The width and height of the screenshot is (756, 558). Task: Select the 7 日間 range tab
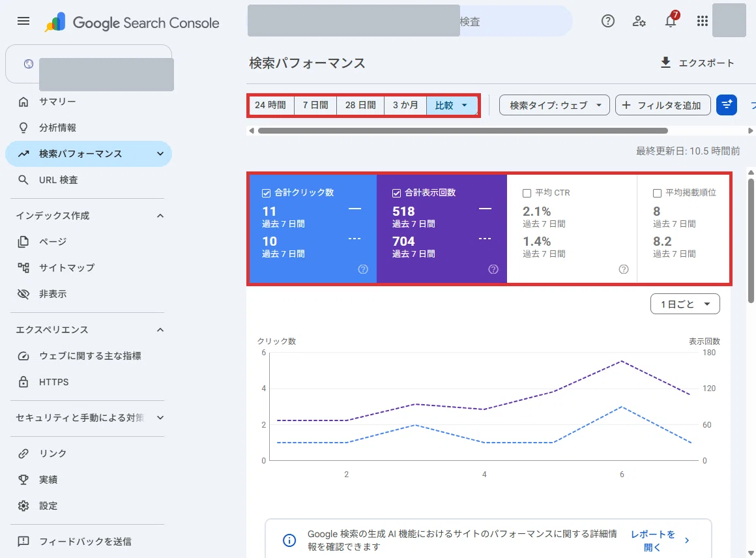[315, 105]
